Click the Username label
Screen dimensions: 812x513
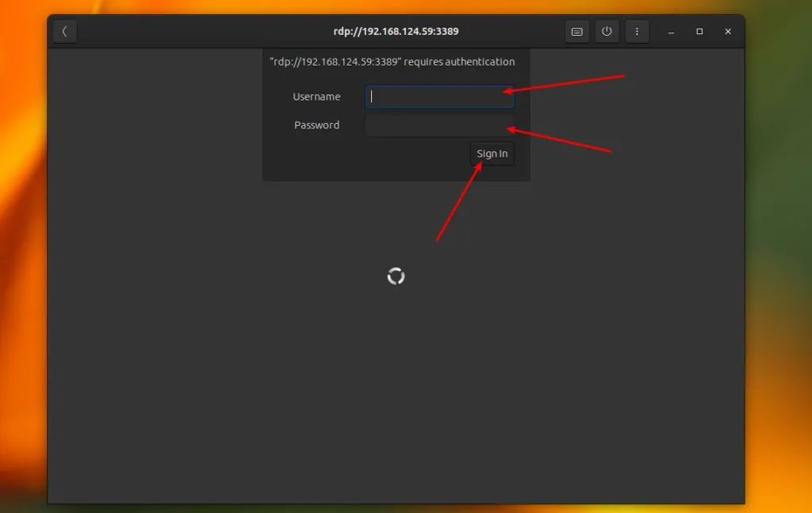pos(316,97)
